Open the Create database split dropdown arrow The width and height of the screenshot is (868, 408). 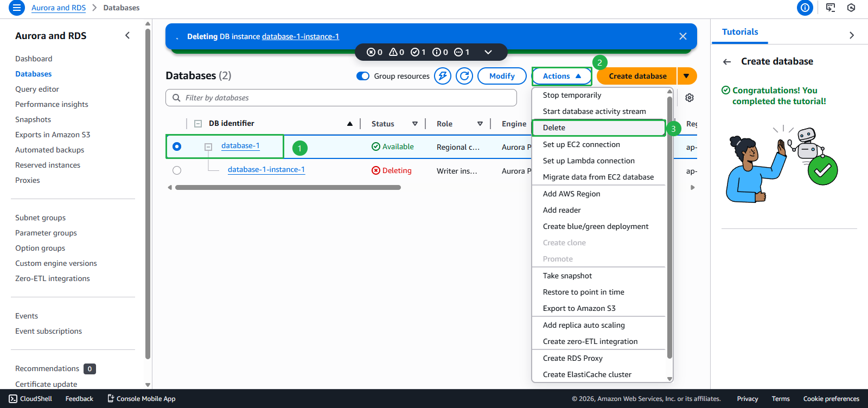point(687,76)
